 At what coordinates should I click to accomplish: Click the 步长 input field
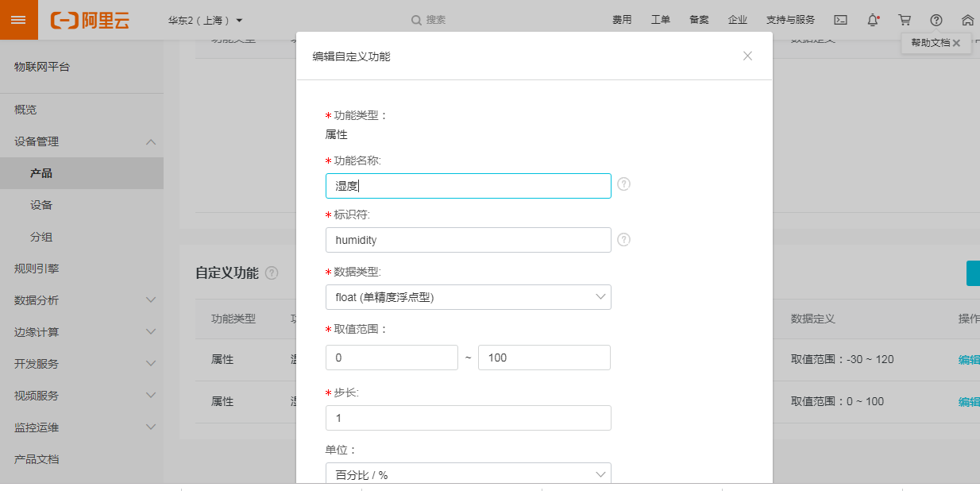[469, 418]
